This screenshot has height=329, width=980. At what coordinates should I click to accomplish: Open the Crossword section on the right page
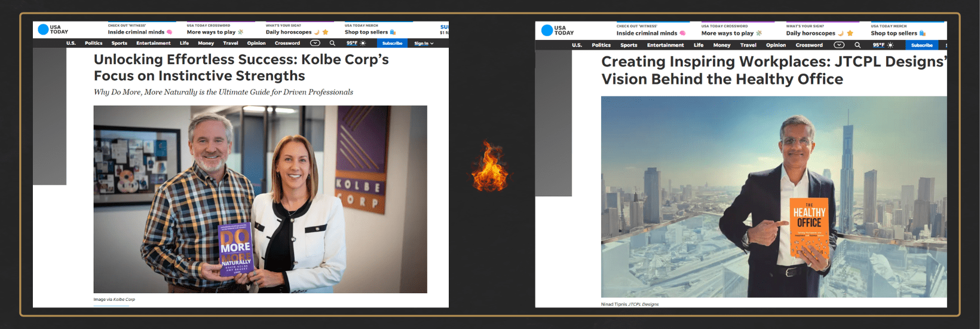[809, 45]
